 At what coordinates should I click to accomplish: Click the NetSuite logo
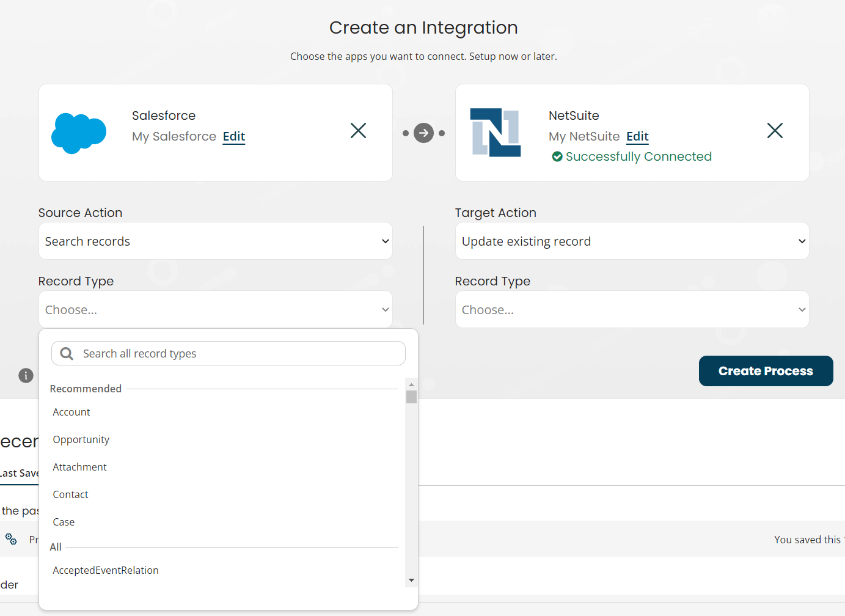496,131
